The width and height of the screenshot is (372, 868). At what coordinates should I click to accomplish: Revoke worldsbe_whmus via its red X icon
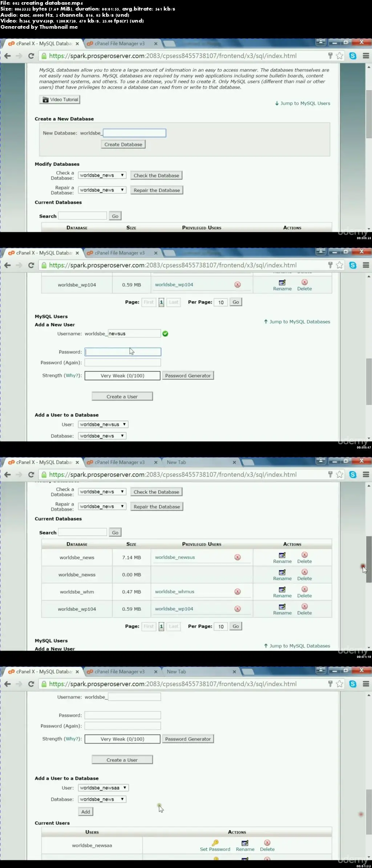point(238,592)
